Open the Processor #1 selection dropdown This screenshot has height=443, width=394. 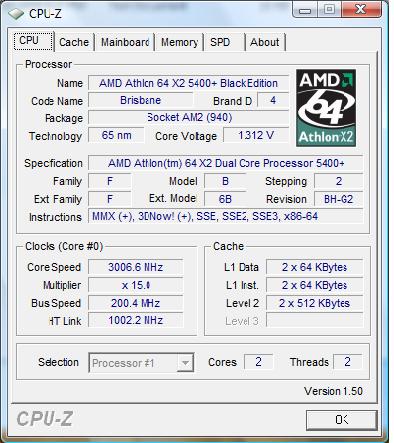point(141,363)
